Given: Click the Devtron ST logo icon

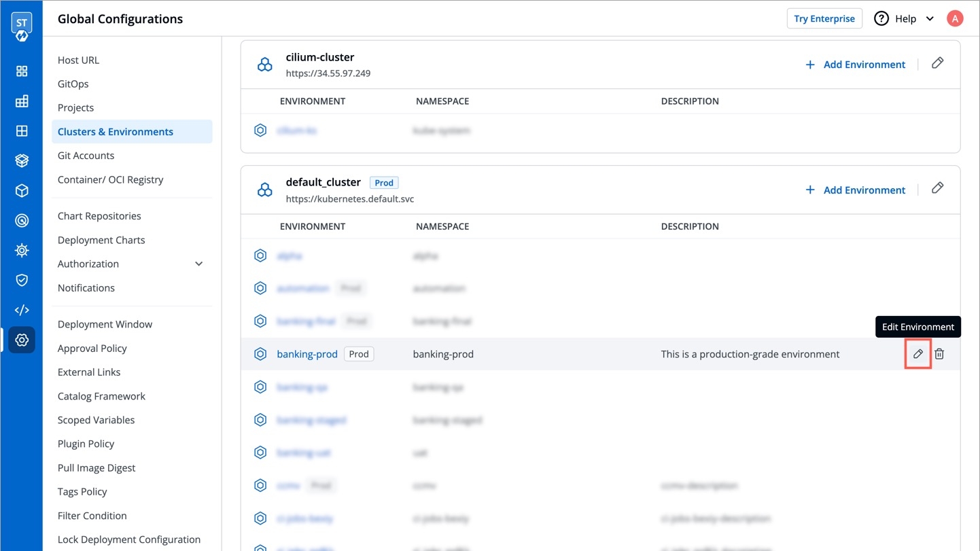Looking at the screenshot, I should (22, 27).
